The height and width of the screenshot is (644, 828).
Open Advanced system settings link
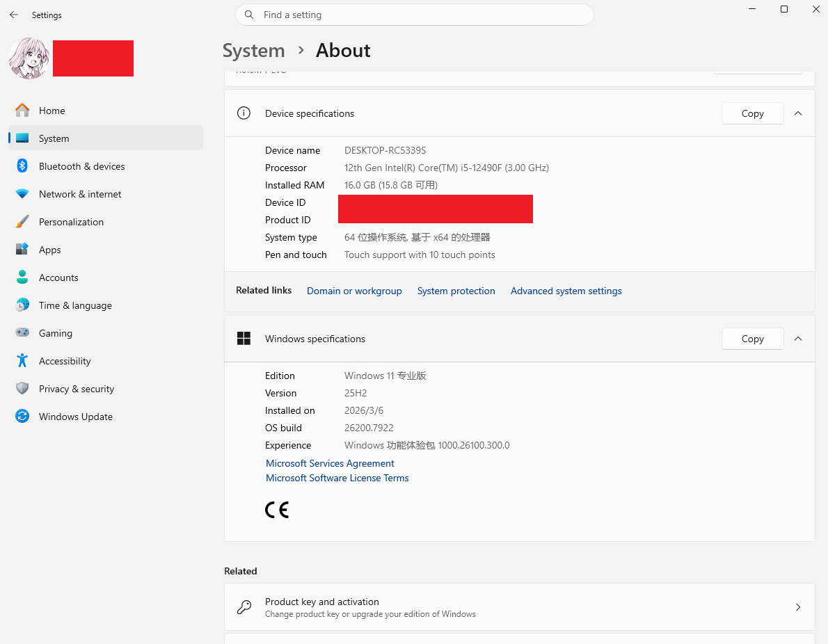click(566, 291)
